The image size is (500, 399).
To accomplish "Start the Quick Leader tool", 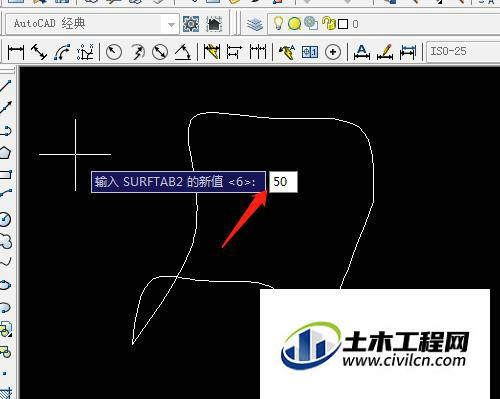I will click(x=287, y=52).
